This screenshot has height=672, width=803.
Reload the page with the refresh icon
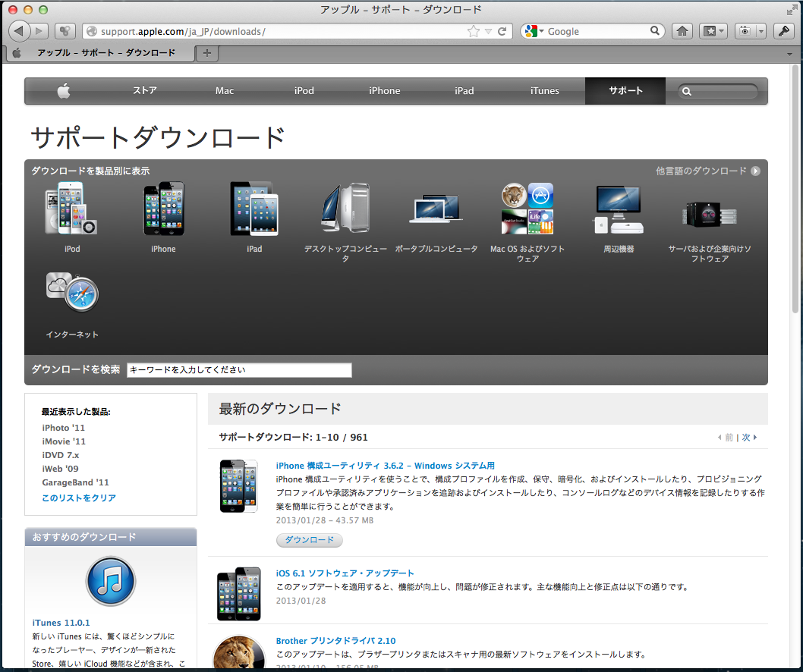(x=502, y=31)
